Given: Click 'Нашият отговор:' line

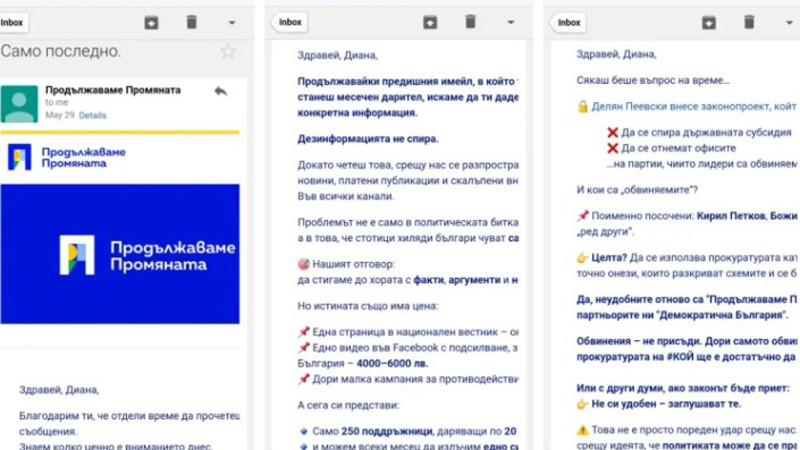Looking at the screenshot, I should (353, 264).
